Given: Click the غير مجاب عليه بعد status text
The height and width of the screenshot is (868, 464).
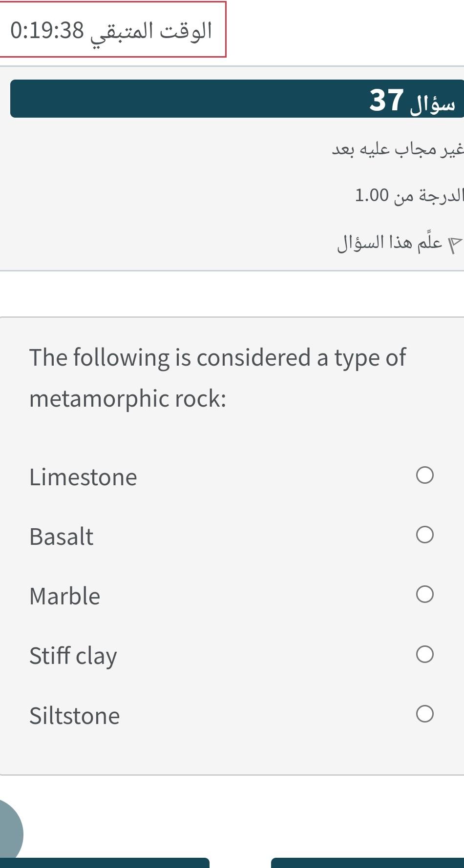Looking at the screenshot, I should (397, 149).
